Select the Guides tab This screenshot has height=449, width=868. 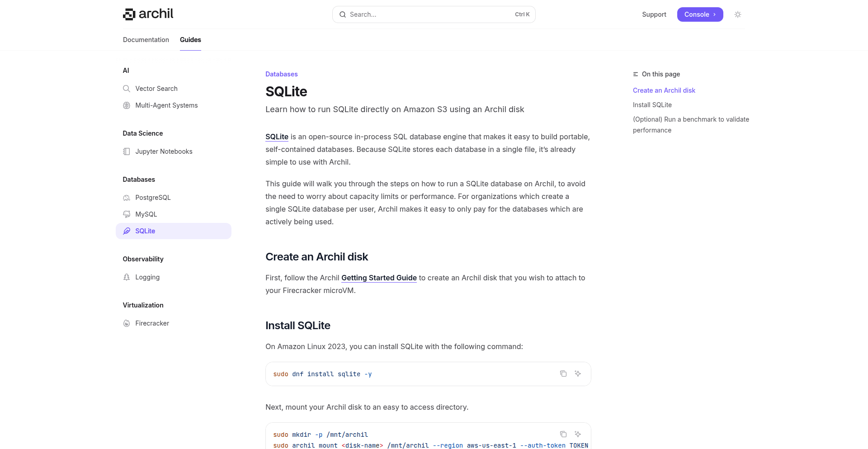point(190,40)
